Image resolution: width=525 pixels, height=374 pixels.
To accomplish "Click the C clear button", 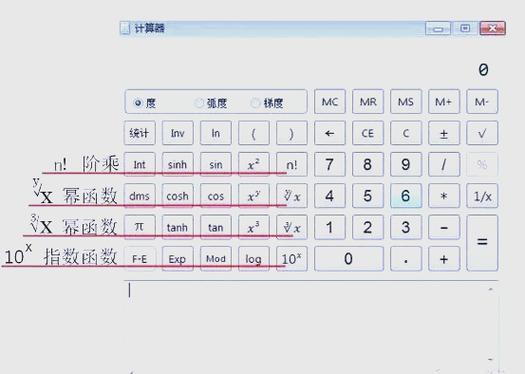I will [x=406, y=133].
